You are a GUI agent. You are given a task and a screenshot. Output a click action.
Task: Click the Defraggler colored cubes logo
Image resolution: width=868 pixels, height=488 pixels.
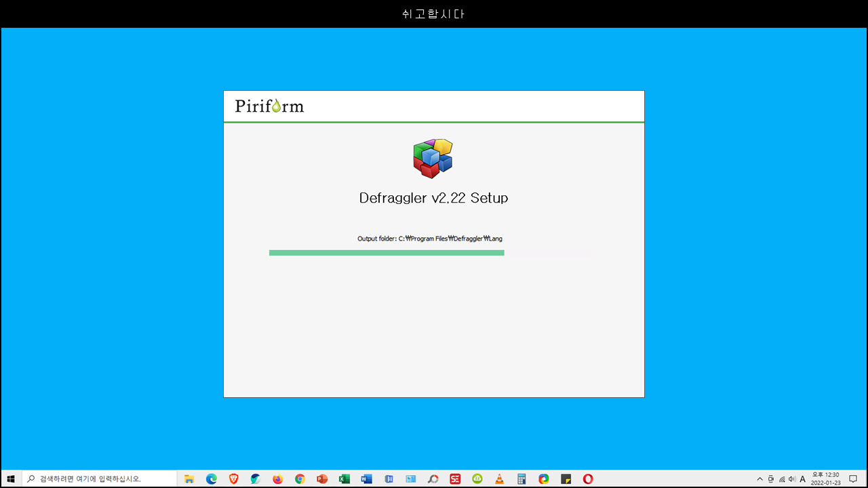pyautogui.click(x=433, y=159)
